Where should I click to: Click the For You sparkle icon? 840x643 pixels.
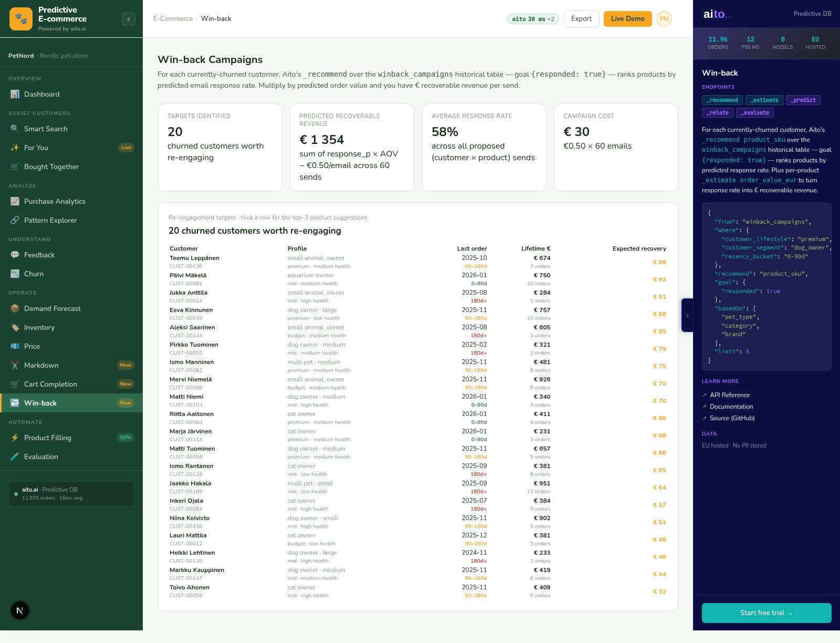pos(15,148)
